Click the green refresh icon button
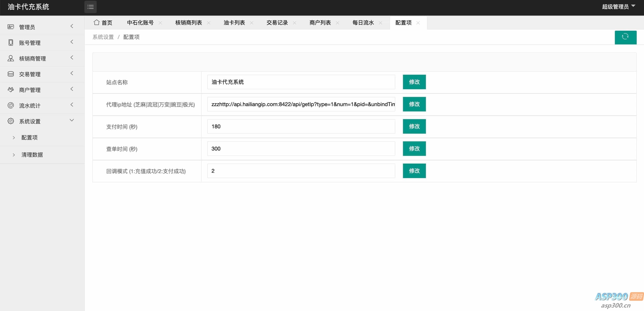This screenshot has height=311, width=644. click(x=625, y=37)
